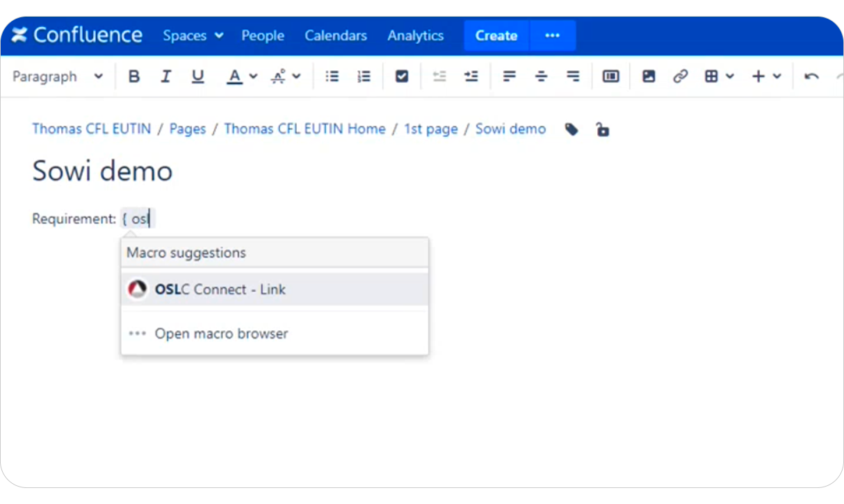Insert files and images
844x504 pixels.
pos(649,76)
